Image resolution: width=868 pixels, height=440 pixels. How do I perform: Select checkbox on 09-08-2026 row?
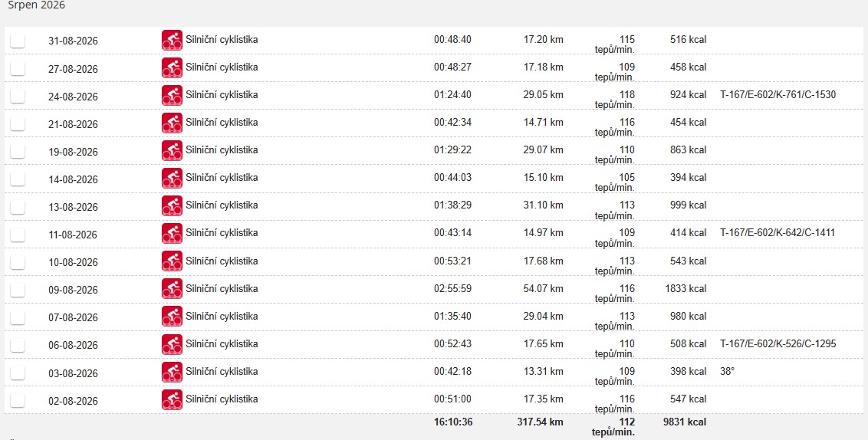[18, 289]
